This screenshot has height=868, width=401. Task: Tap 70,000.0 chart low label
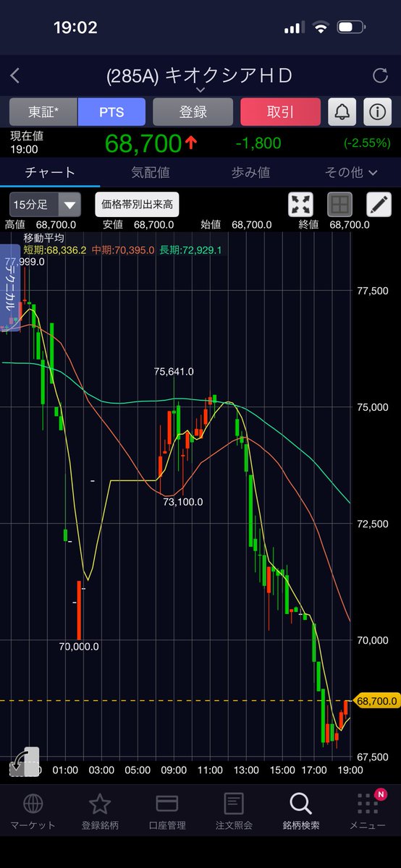click(x=79, y=647)
